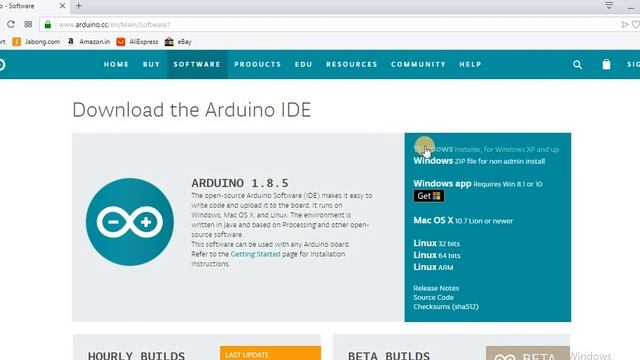Click the orange LAST UPDATE box
Viewport: 640px width, 360px height.
point(270,353)
